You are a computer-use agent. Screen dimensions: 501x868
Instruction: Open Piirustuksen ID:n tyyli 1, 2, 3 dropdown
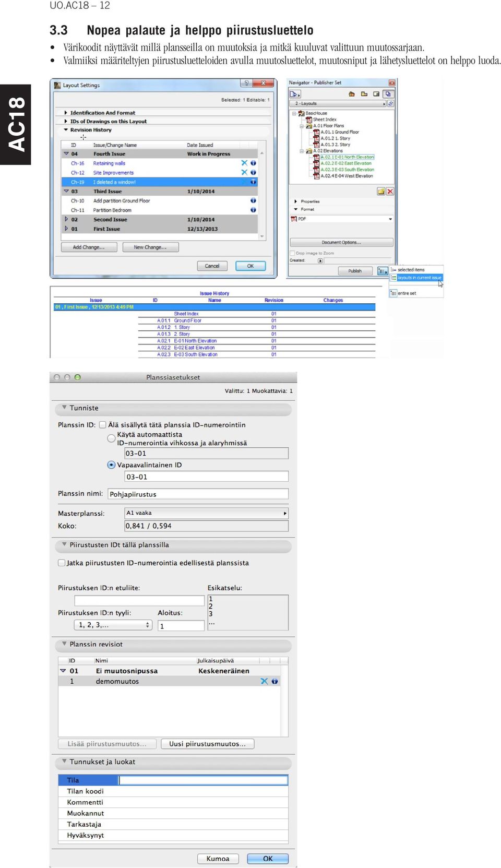(113, 625)
